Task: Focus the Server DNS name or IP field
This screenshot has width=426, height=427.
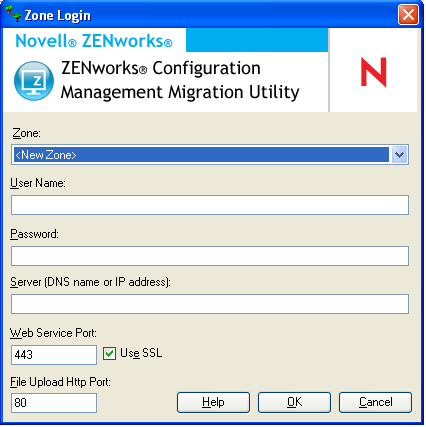Action: point(210,304)
